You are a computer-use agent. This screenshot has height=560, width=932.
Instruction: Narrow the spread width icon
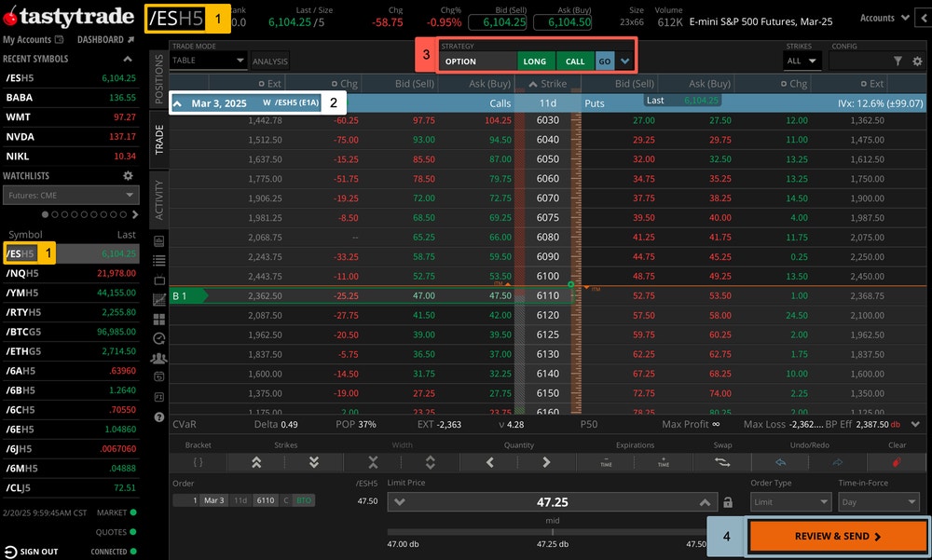(x=373, y=462)
